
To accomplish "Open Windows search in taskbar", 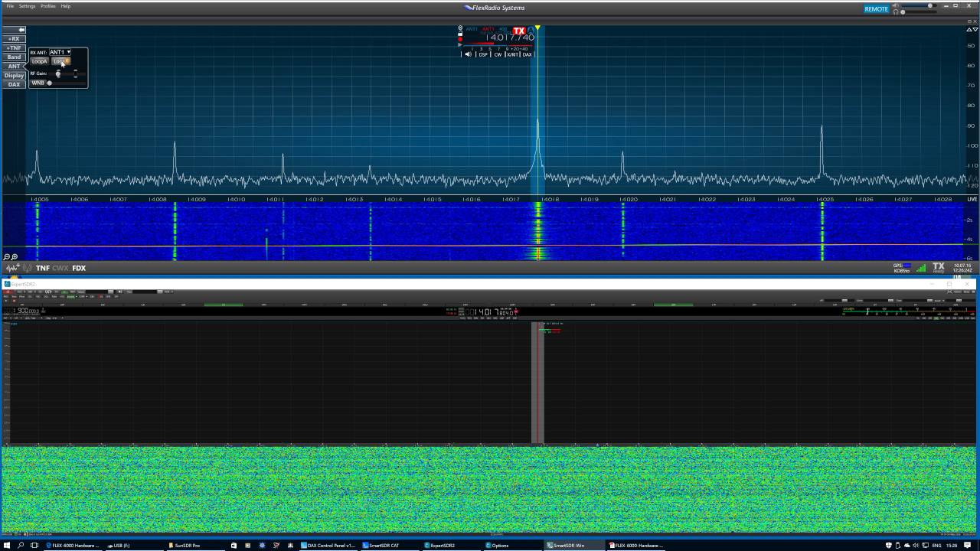I will click(20, 546).
